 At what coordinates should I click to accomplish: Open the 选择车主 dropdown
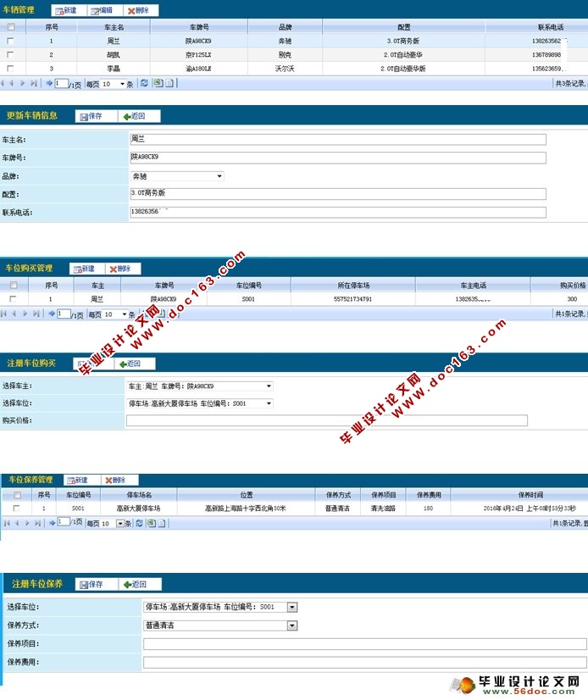coord(200,386)
